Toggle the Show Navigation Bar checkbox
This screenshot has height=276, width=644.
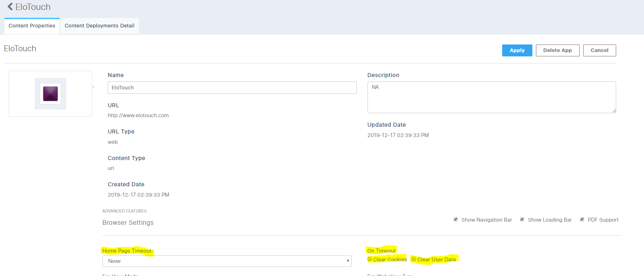456,219
